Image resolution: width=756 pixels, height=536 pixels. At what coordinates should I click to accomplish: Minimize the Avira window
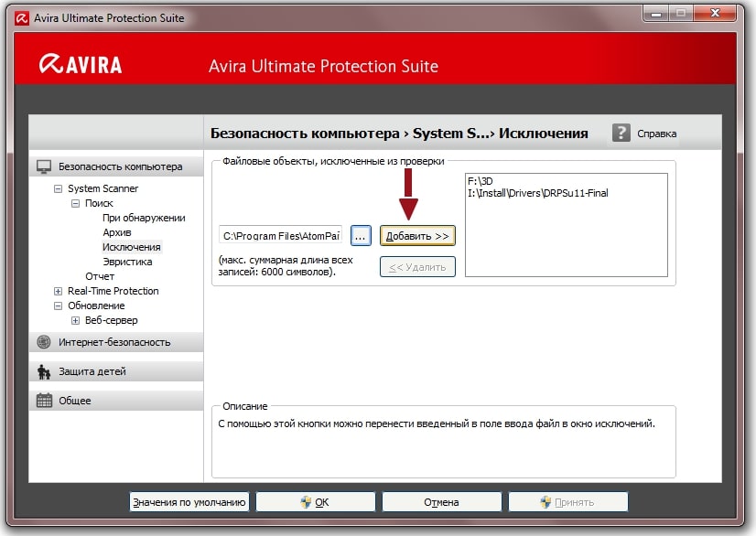pos(655,14)
